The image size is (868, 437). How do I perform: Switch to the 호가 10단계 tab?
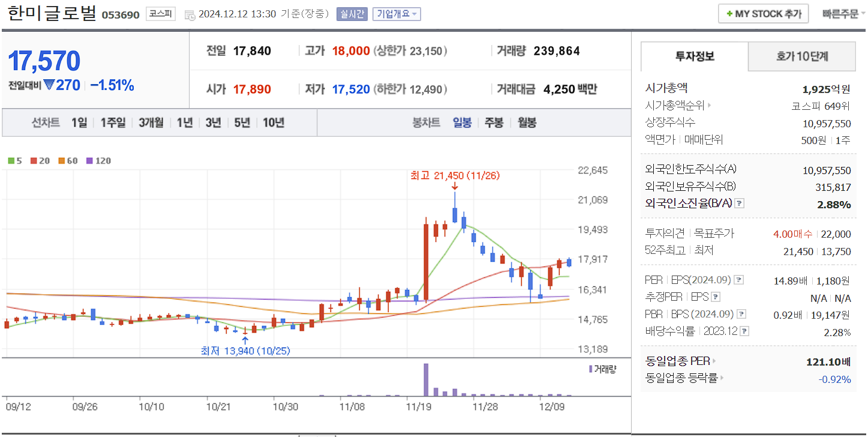pos(801,56)
